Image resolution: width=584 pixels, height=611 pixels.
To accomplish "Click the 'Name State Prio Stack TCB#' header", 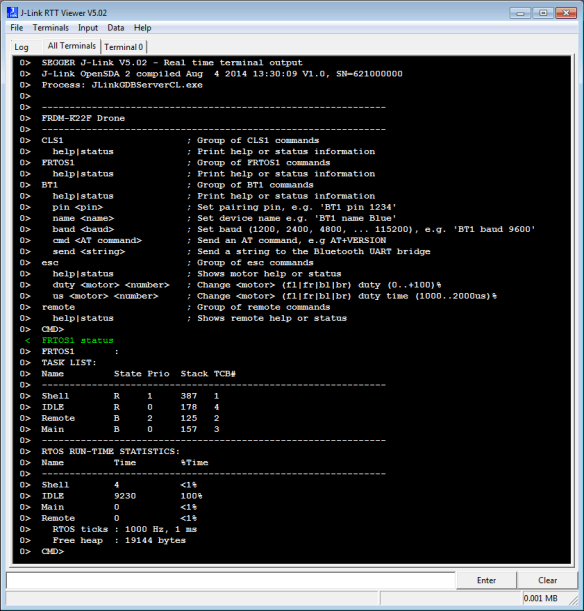I will (x=138, y=374).
